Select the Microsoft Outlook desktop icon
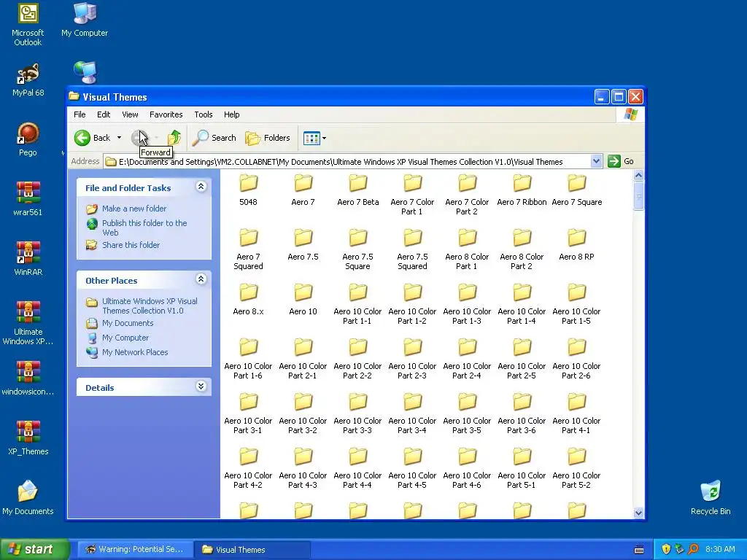Viewport: 747px width, 560px height. click(28, 26)
